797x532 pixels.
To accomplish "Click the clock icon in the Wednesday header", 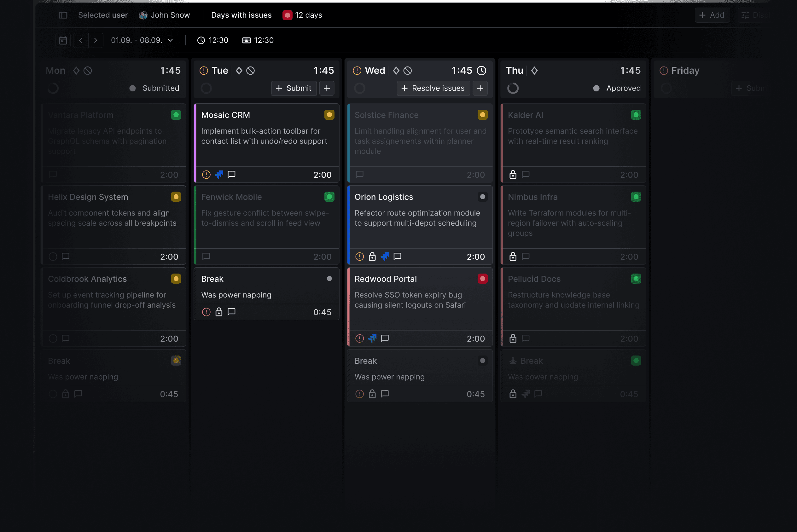I will [x=482, y=71].
